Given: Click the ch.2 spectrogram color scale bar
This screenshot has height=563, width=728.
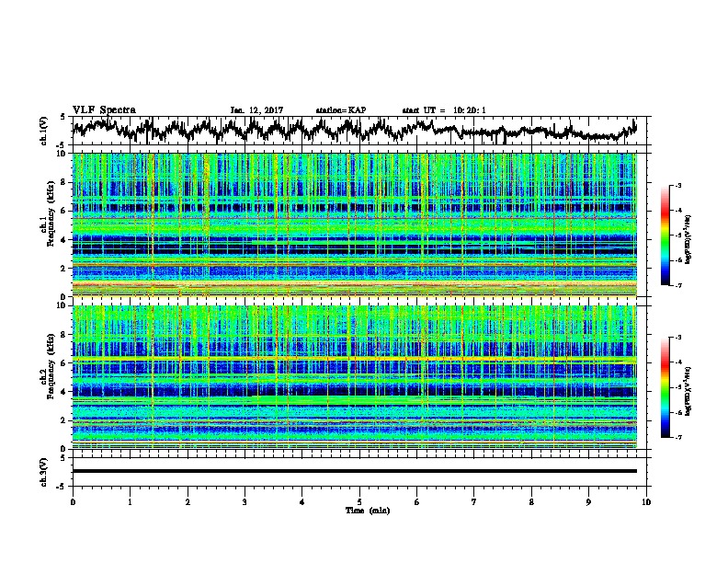Looking at the screenshot, I should 665,387.
